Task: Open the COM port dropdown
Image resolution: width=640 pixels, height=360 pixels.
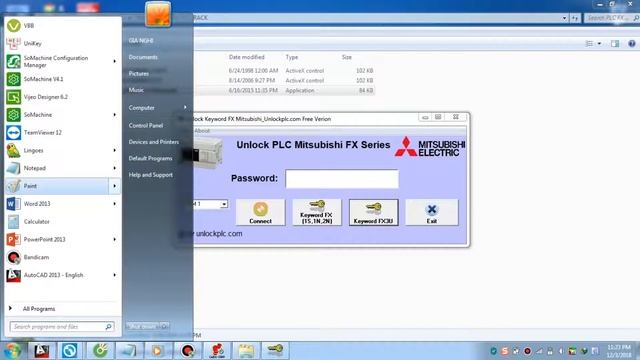Action: 224,204
